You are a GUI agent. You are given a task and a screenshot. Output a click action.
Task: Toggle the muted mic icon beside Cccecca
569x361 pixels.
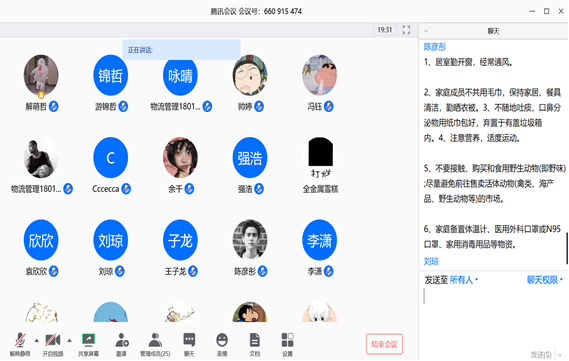[x=126, y=189]
